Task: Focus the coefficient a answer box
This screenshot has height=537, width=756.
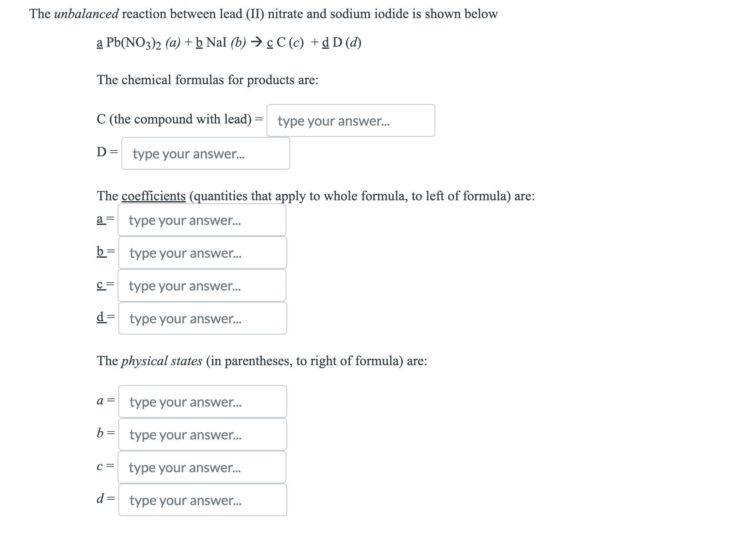Action: coord(202,220)
